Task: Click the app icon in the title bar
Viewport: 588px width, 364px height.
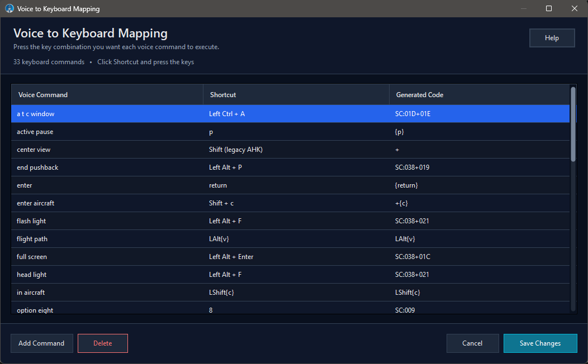Action: (10, 8)
